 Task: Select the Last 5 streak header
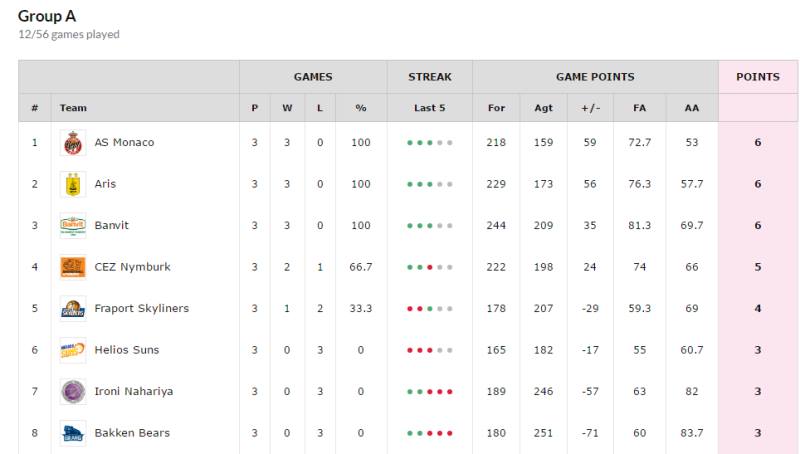tap(430, 108)
